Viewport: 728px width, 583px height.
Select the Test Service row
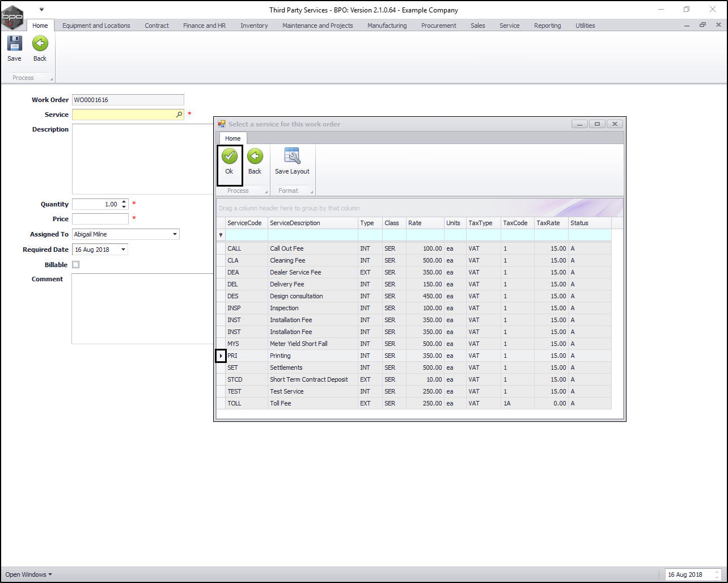click(414, 391)
